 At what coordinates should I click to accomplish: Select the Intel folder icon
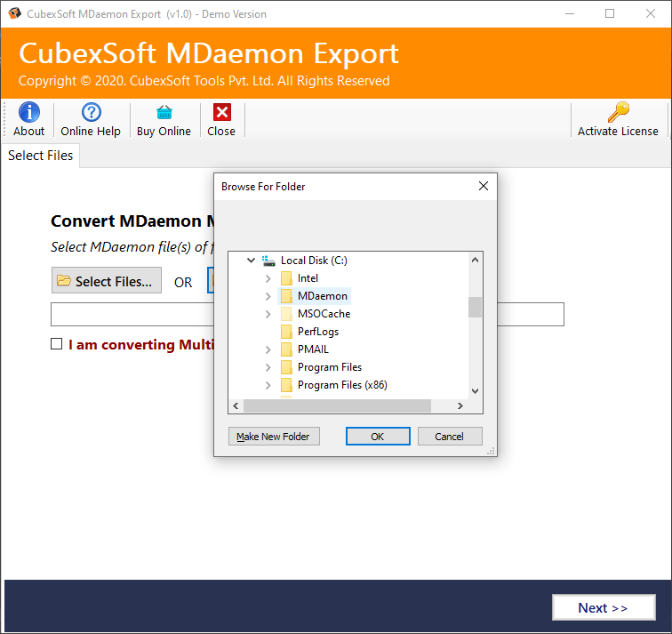coord(286,278)
